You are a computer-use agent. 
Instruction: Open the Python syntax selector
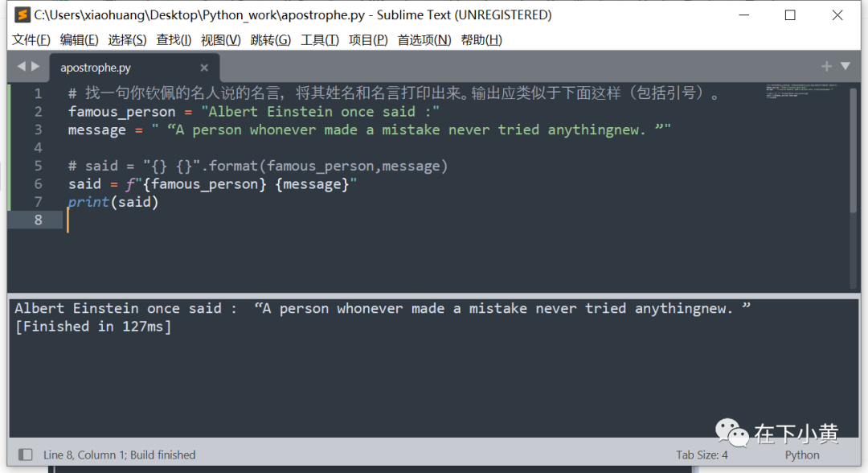801,454
